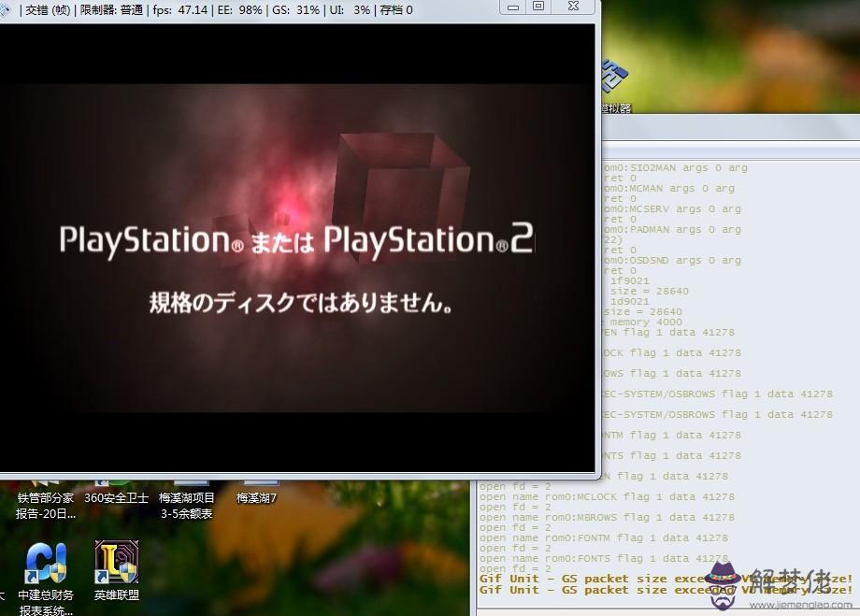Viewport: 860px width, 616px height.
Task: Click the 存档 0 save slot text
Action: coord(396,10)
